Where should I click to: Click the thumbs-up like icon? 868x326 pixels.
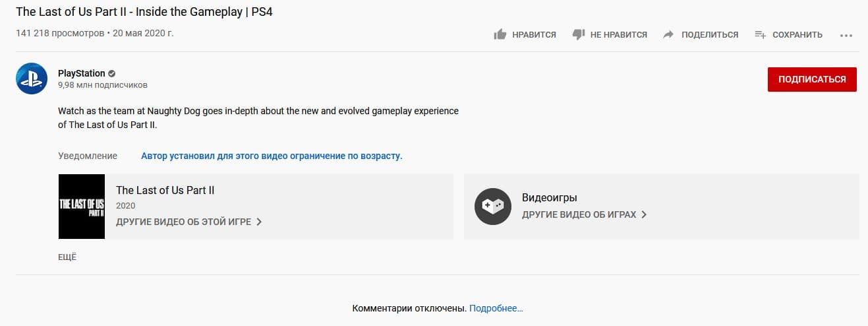[x=500, y=34]
